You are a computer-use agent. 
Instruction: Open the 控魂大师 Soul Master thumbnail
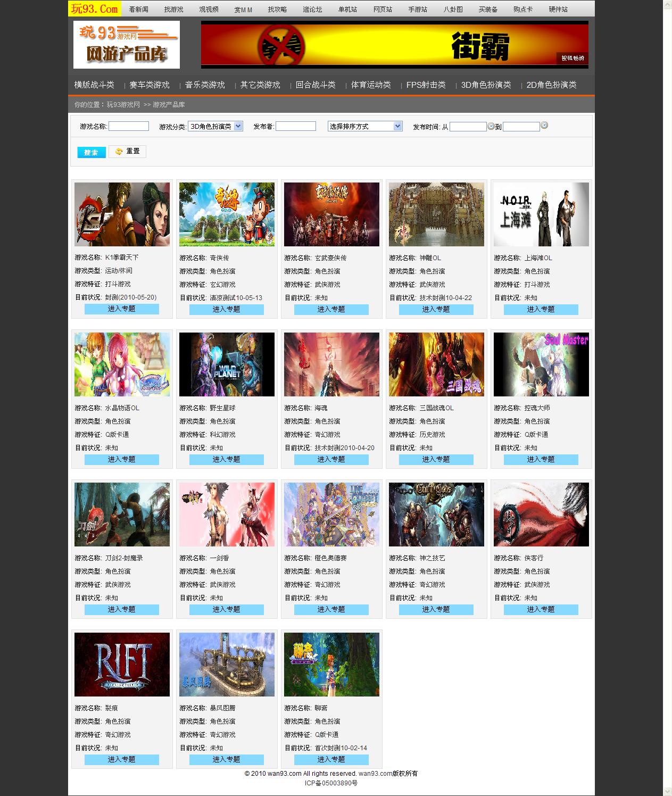coord(542,364)
